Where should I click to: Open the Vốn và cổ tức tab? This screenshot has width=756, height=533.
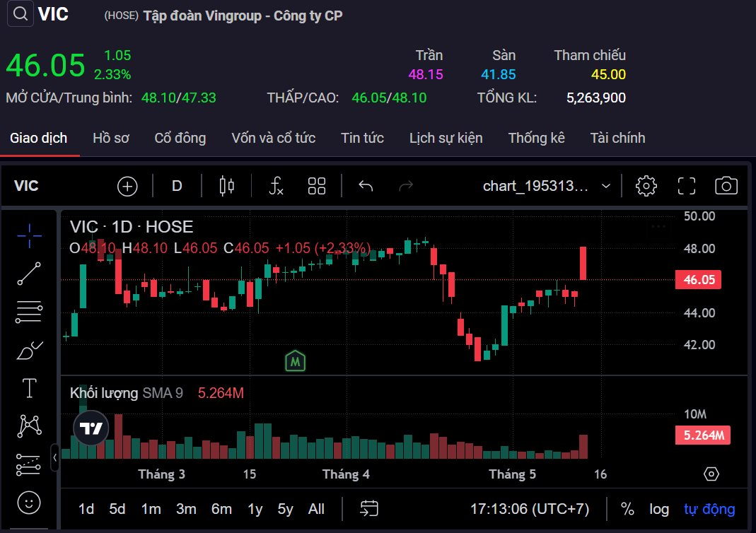click(x=274, y=139)
